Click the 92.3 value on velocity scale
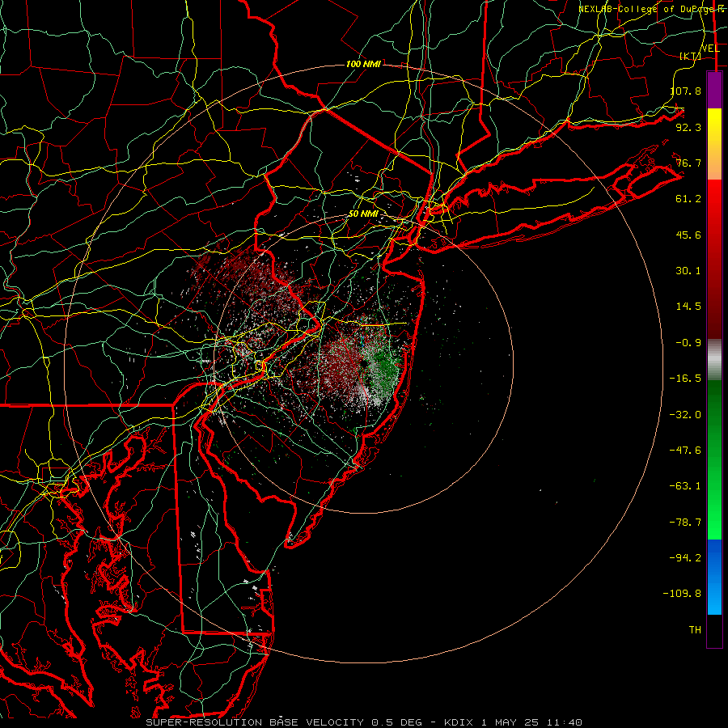The image size is (728, 728). pos(688,127)
